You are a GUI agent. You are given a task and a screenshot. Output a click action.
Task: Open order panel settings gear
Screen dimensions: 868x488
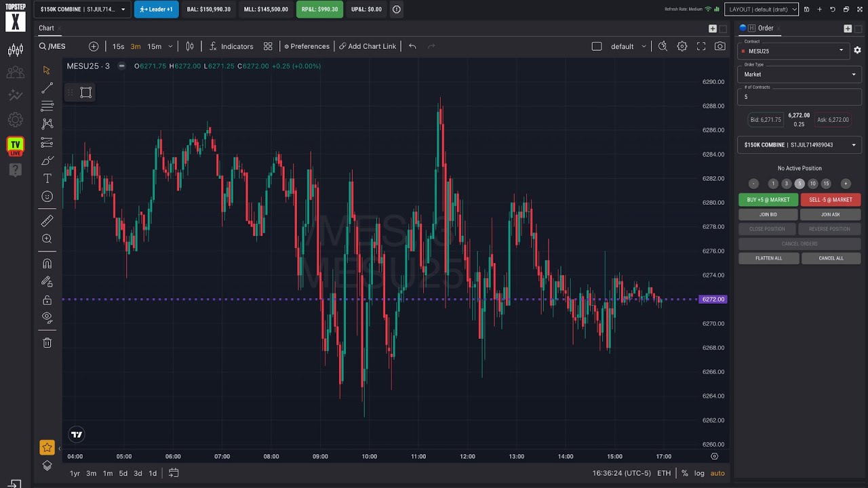point(857,50)
